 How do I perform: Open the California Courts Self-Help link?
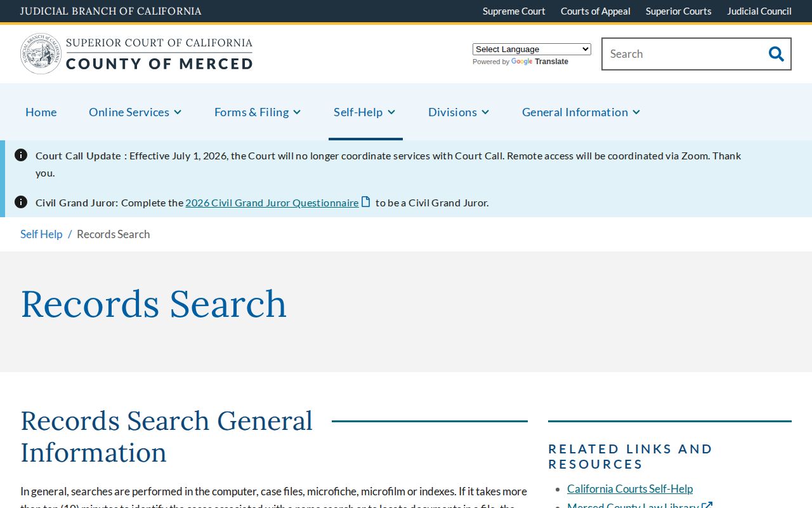pos(630,488)
